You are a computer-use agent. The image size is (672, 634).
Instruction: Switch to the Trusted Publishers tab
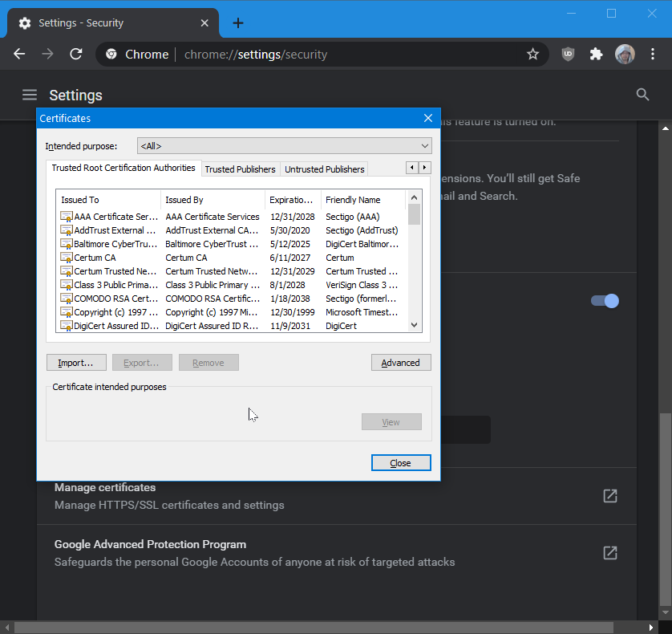(x=240, y=169)
